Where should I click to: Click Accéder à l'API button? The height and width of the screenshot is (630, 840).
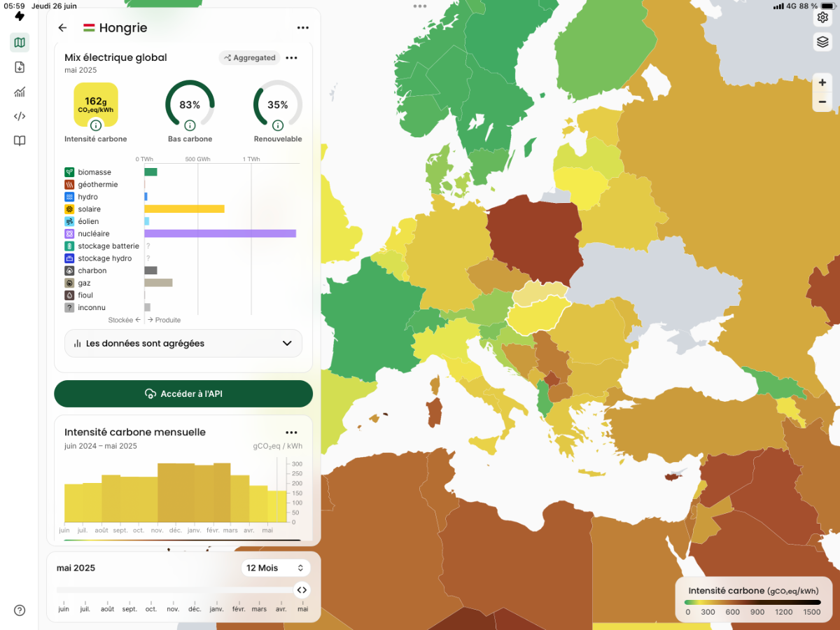[x=183, y=394]
